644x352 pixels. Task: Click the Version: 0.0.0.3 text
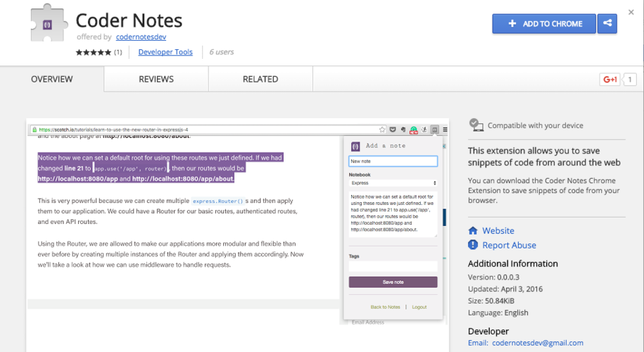(x=493, y=277)
